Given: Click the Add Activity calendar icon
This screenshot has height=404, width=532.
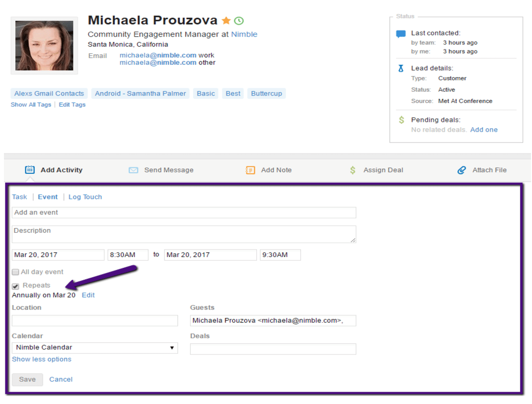Looking at the screenshot, I should (x=30, y=170).
